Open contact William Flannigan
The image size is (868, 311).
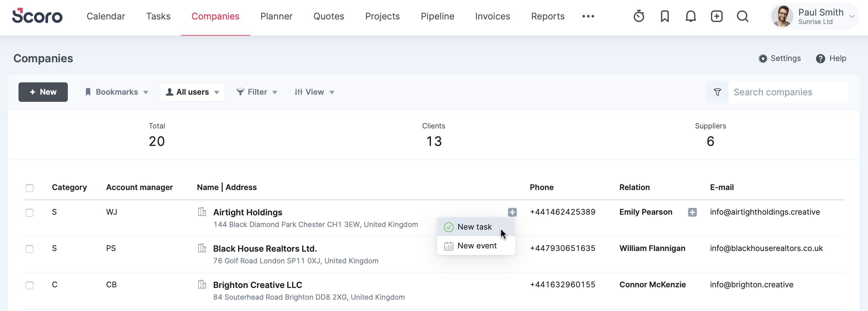click(652, 248)
